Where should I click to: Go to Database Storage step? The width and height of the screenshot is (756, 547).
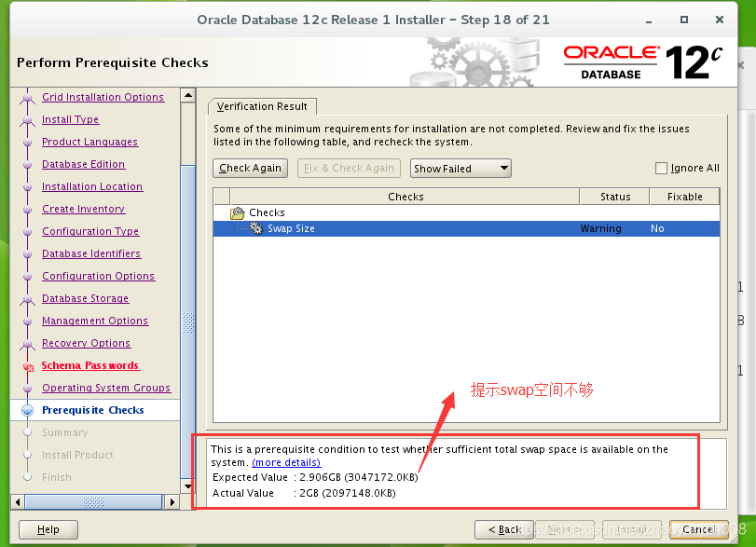pos(86,298)
